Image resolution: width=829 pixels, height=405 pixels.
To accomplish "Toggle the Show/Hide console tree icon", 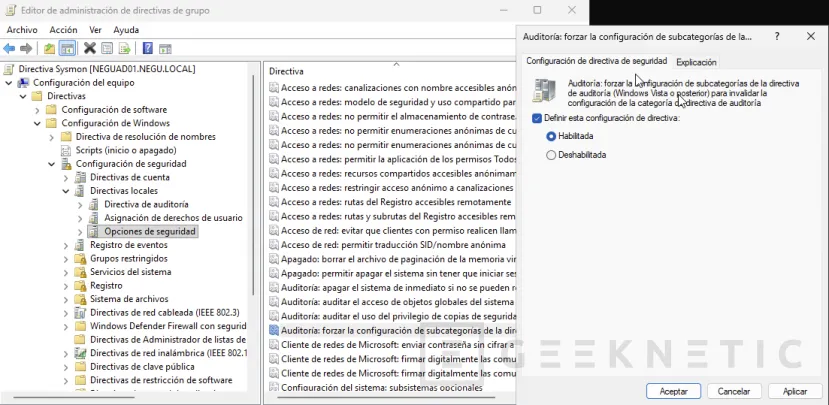I will [67, 49].
